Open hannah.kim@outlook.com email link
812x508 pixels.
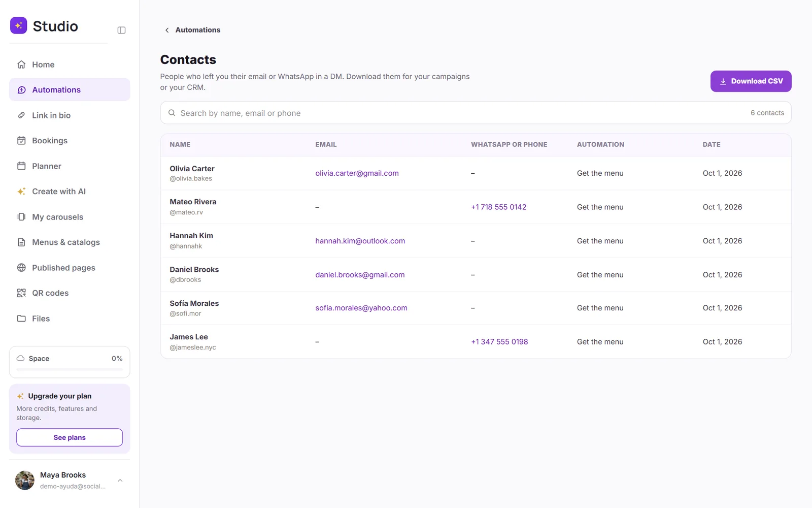click(360, 241)
